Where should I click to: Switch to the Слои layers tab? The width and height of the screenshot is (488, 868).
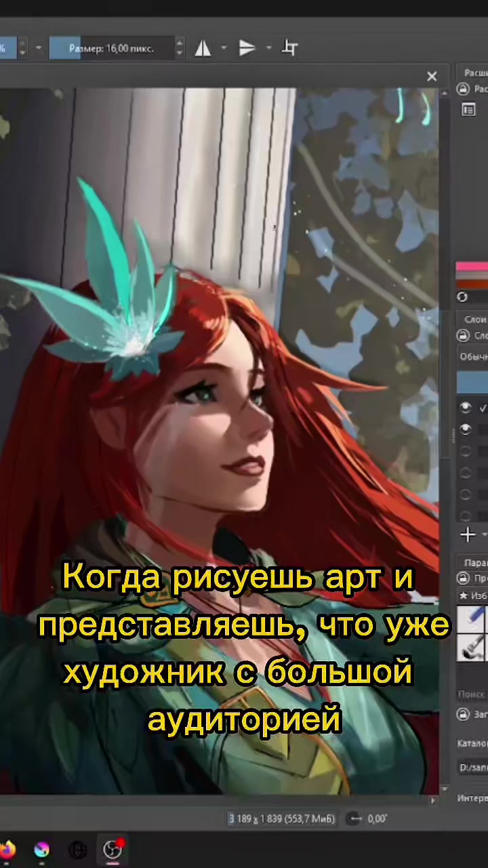(x=475, y=319)
